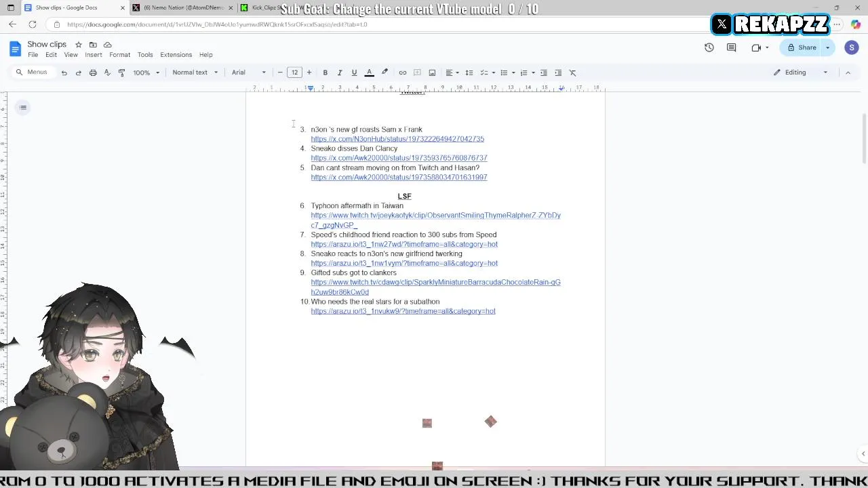Open arazu.io t3_1nw27wd link

pyautogui.click(x=404, y=244)
